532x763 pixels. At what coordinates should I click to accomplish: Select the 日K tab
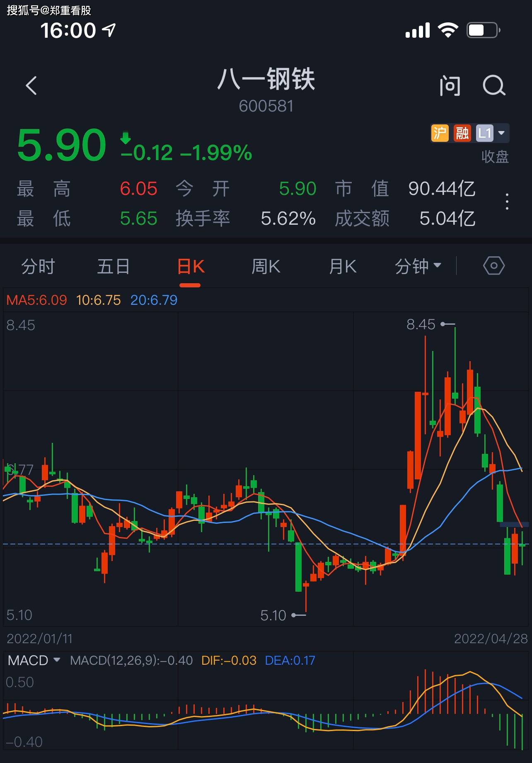tap(191, 266)
